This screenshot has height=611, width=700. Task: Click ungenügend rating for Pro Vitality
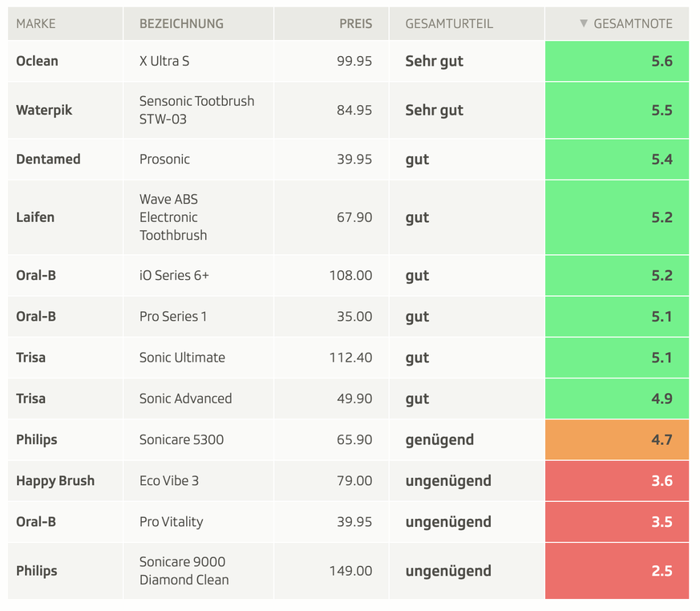(448, 522)
